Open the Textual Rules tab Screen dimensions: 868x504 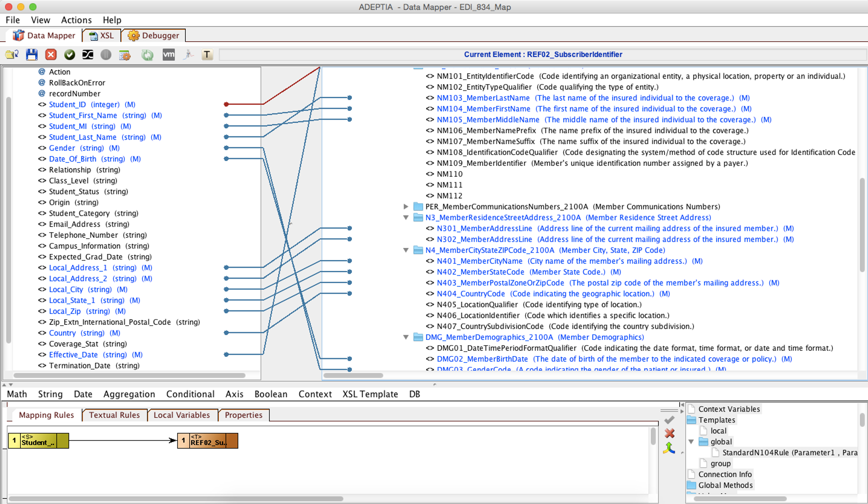[x=114, y=415]
